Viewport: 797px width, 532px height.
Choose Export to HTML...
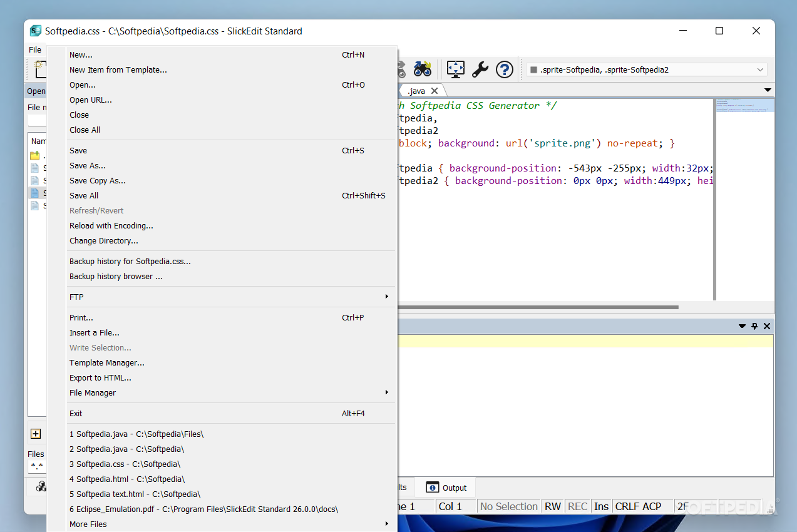click(x=231, y=377)
